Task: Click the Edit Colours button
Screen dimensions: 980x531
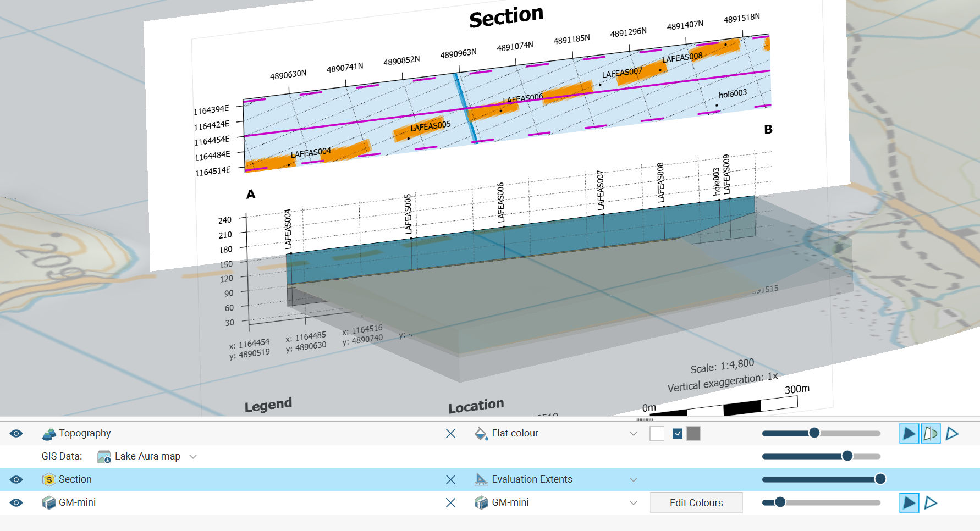Action: [696, 503]
